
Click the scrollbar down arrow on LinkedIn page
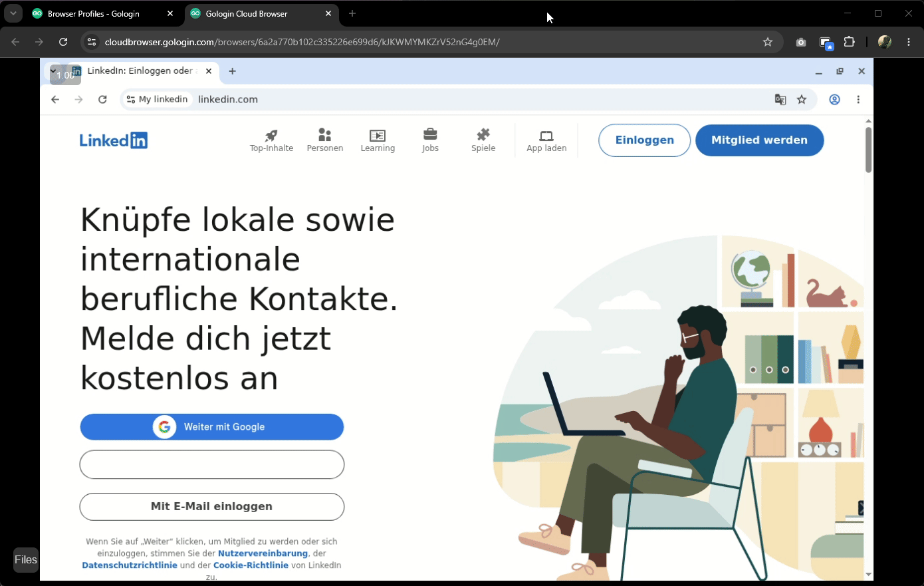tap(868, 574)
